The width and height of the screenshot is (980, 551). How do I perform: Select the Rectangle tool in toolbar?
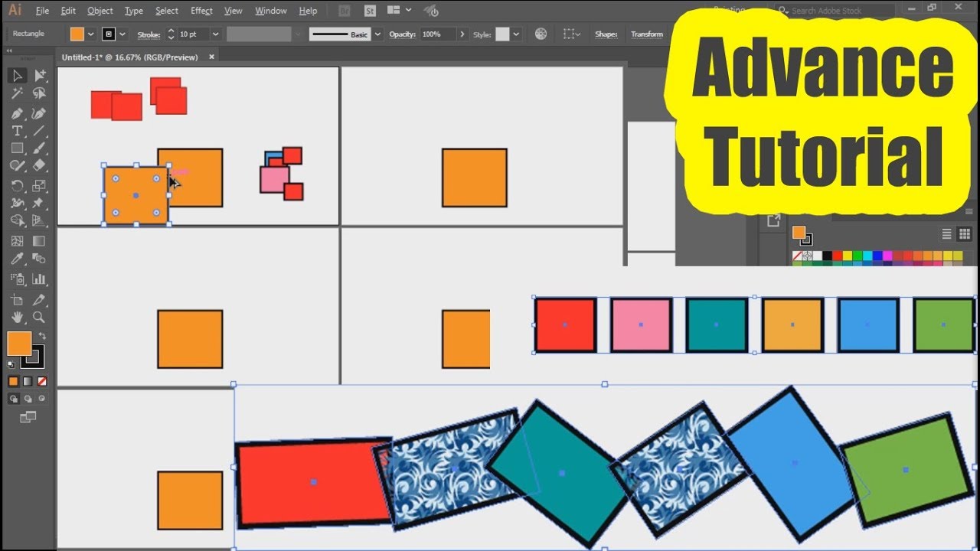point(17,148)
